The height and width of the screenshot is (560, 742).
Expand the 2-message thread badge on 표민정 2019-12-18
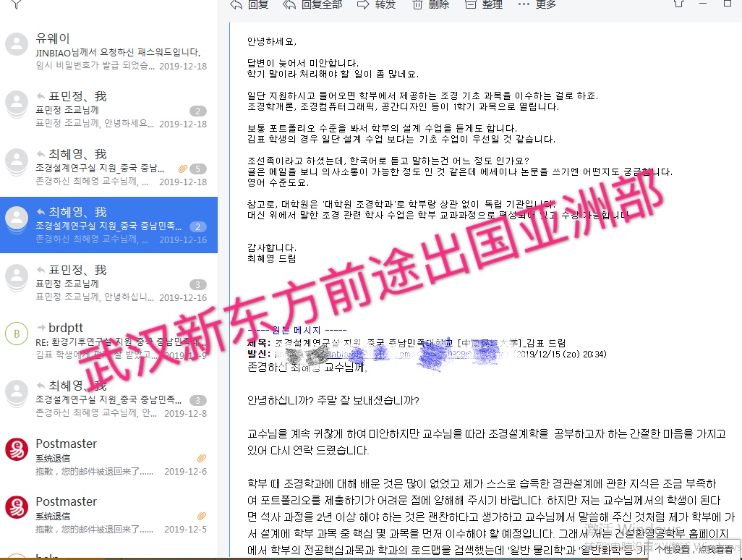tap(198, 111)
